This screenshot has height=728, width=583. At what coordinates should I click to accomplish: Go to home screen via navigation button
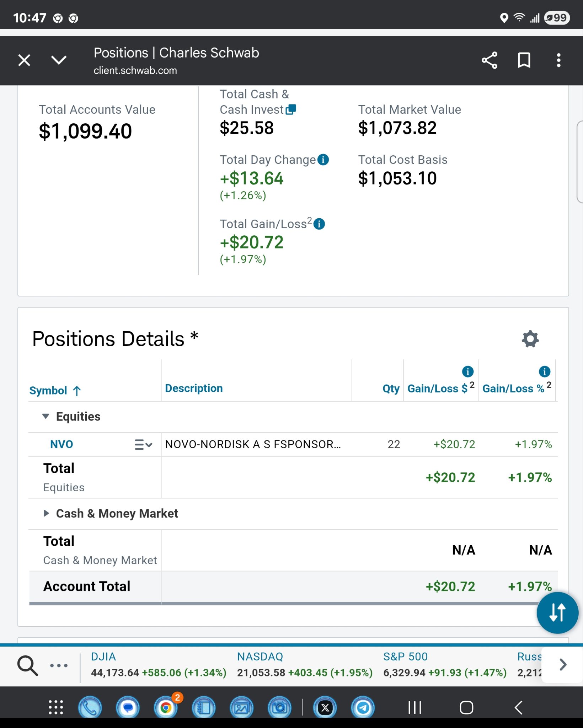pyautogui.click(x=466, y=707)
